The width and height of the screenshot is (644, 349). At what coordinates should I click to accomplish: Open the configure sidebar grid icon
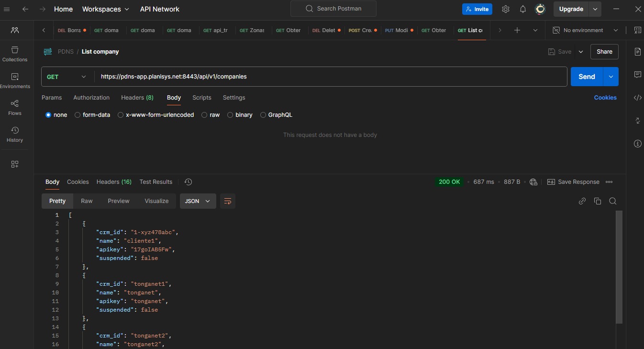tap(15, 164)
